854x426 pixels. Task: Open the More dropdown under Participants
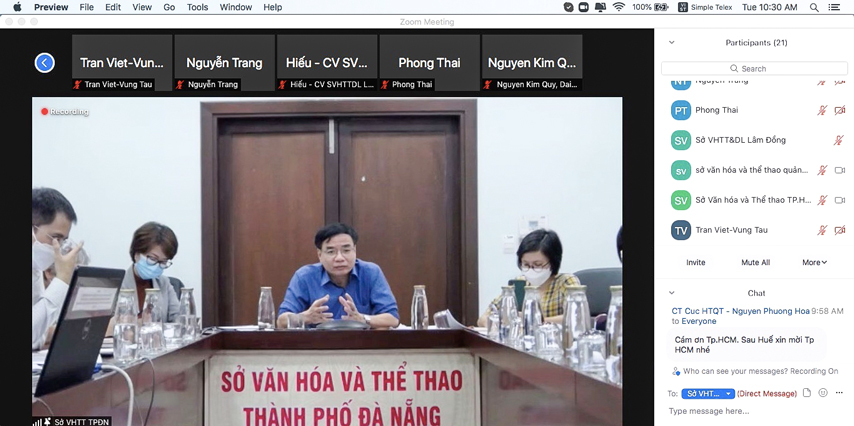814,263
